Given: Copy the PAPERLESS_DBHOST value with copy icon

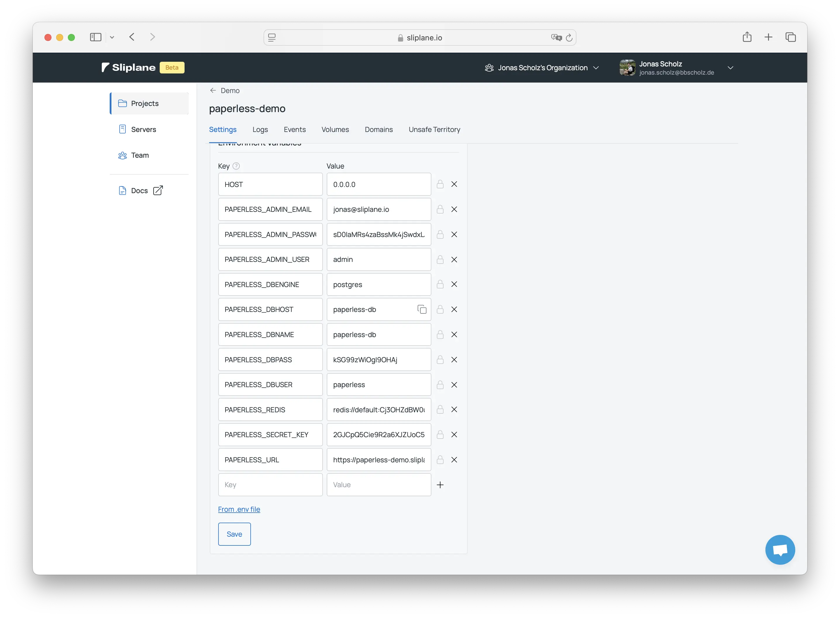Looking at the screenshot, I should pyautogui.click(x=422, y=309).
